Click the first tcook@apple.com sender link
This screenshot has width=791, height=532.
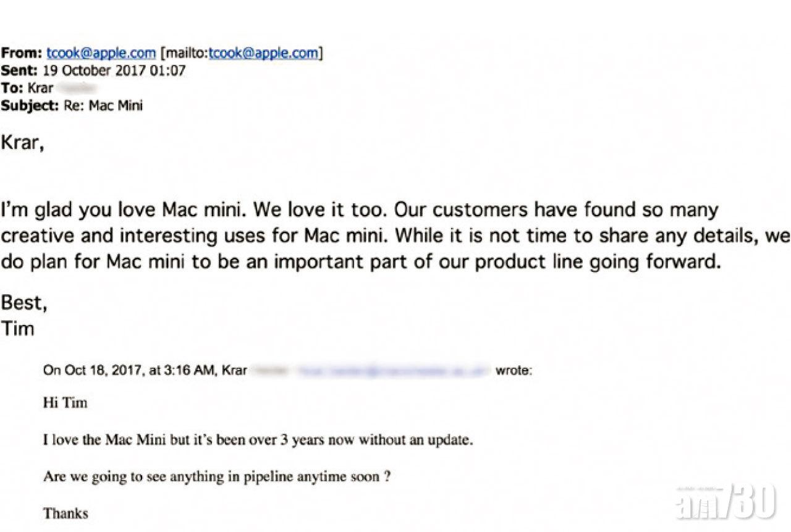pyautogui.click(x=101, y=53)
